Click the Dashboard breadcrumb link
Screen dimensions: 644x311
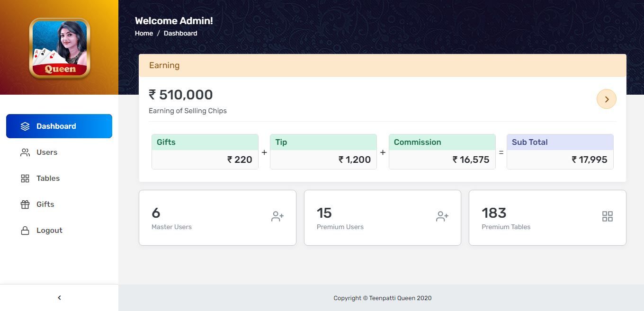point(180,33)
